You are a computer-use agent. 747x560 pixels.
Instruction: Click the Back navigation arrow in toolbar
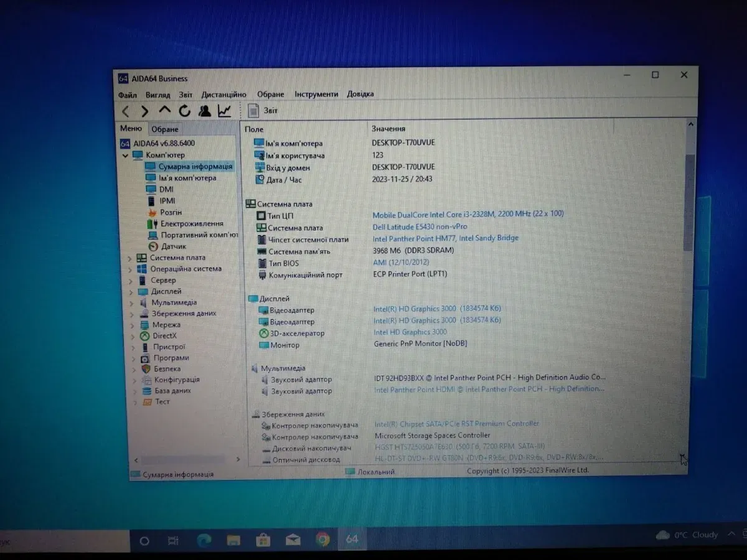click(126, 111)
